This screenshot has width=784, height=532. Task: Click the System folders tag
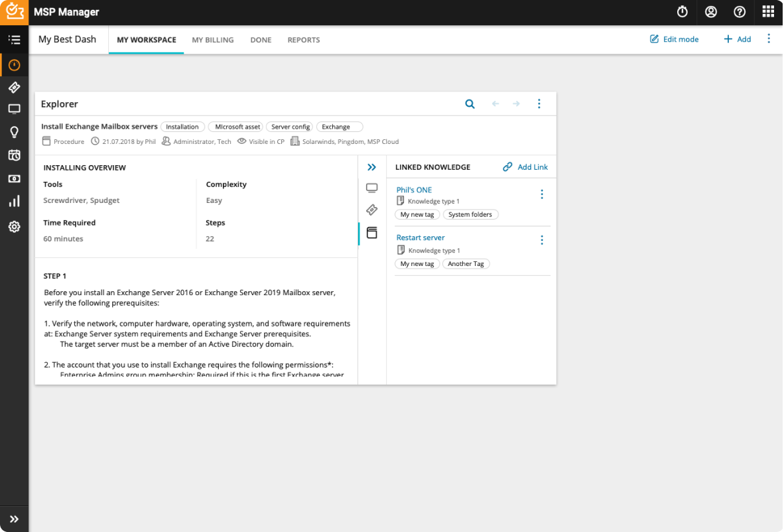(x=470, y=214)
